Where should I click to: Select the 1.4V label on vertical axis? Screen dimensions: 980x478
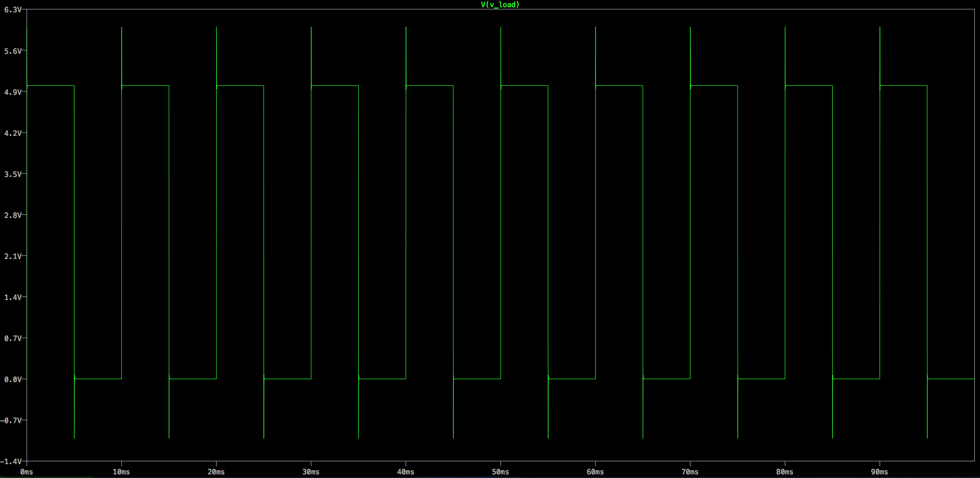[x=13, y=297]
